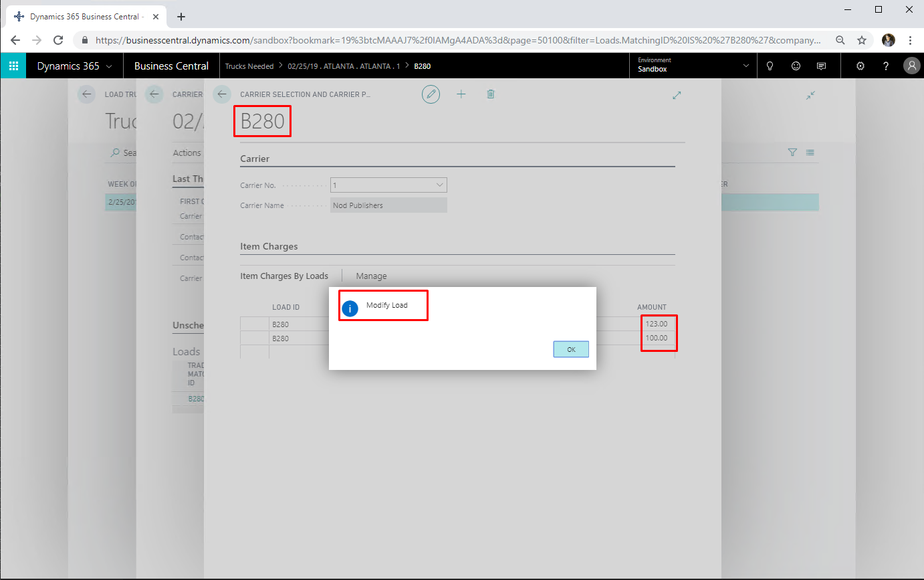Click the collapse arrows icon on background page
Image resolution: width=924 pixels, height=580 pixels.
coord(810,95)
